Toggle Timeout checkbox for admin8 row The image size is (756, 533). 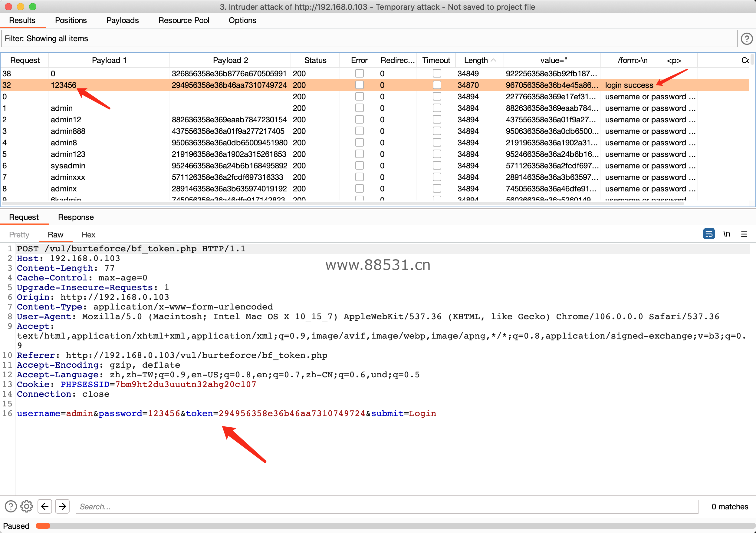[x=437, y=142]
